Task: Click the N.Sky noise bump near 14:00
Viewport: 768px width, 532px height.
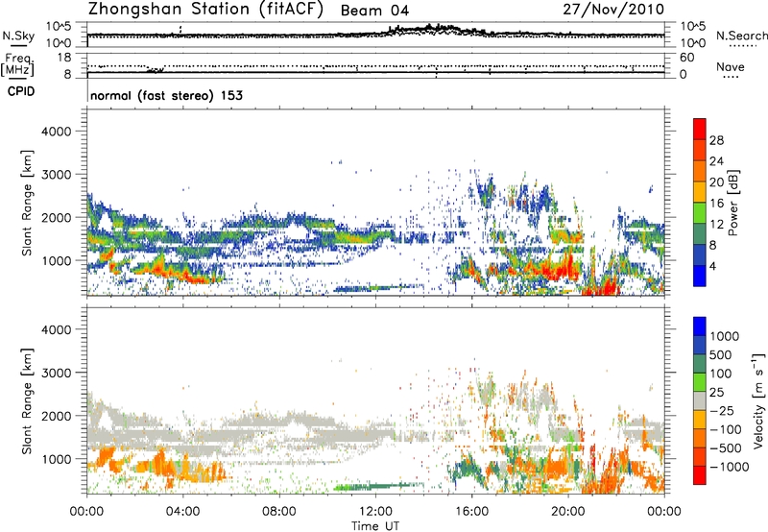Action: pos(431,29)
